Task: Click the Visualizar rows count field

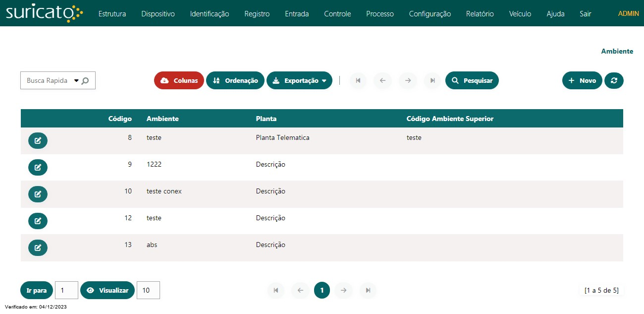Action: click(148, 290)
